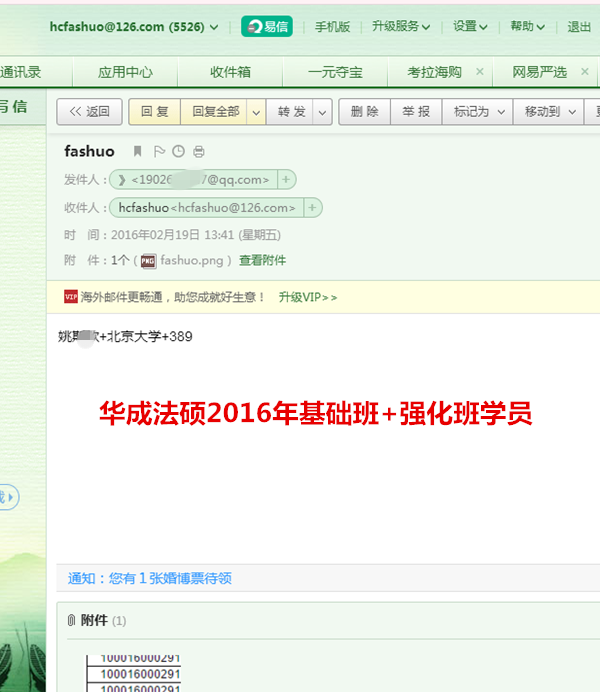Open the 移动到 dropdown
Screen dimensions: 600x692
(x=548, y=112)
